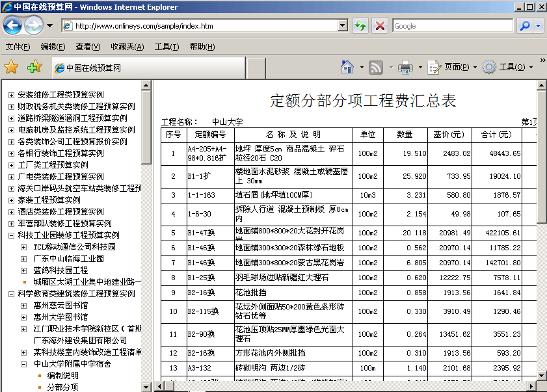Viewport: 547px width, 392px height.
Task: Click the Add to Favorites icon
Action: pyautogui.click(x=34, y=68)
